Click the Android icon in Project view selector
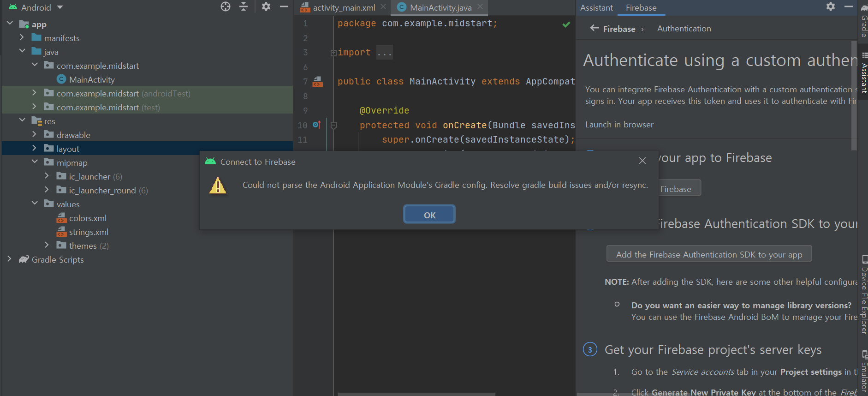Viewport: 868px width, 396px height. click(12, 7)
